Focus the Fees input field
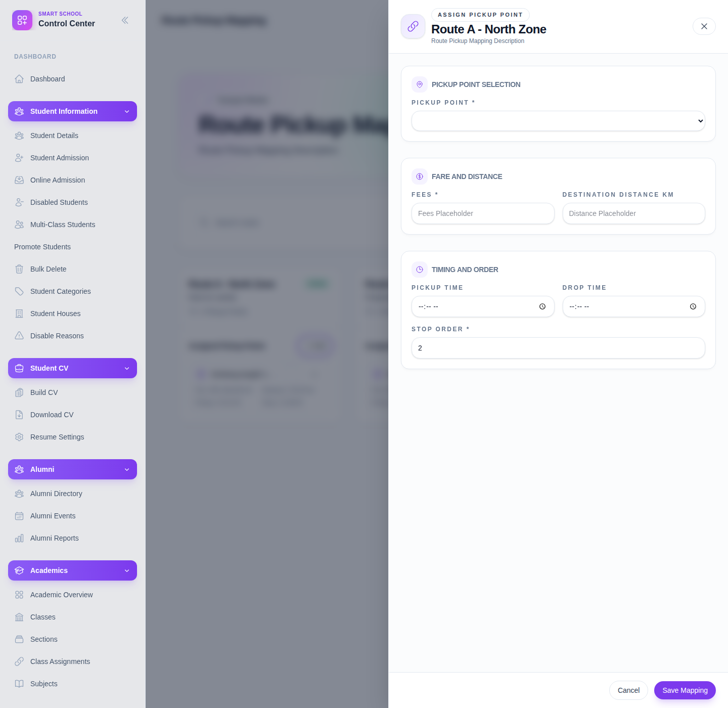 483,213
